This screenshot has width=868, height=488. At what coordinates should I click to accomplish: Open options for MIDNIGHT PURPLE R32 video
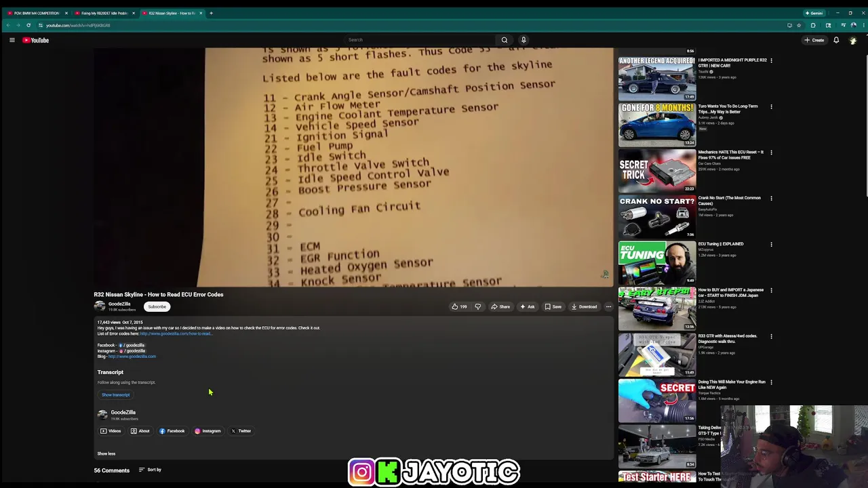[x=771, y=60]
